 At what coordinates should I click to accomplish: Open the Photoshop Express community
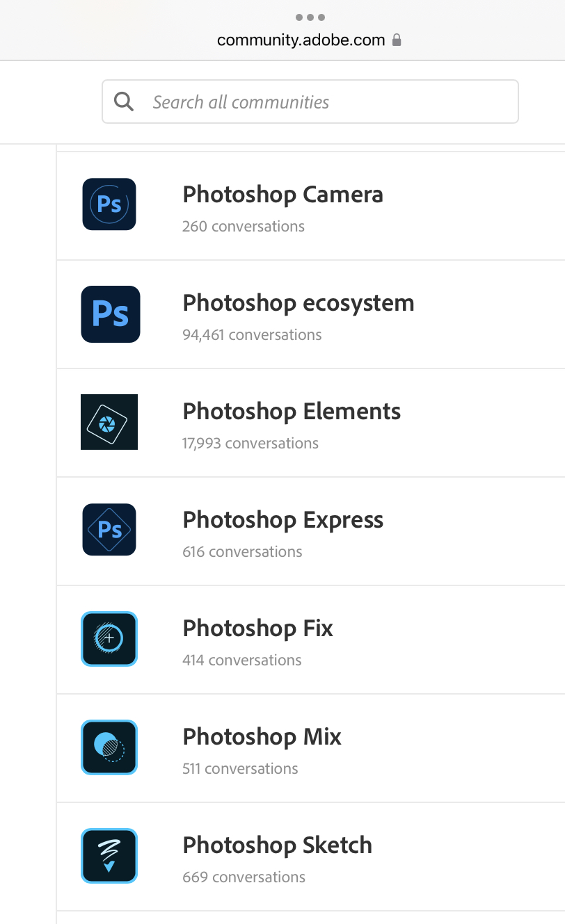(x=282, y=520)
